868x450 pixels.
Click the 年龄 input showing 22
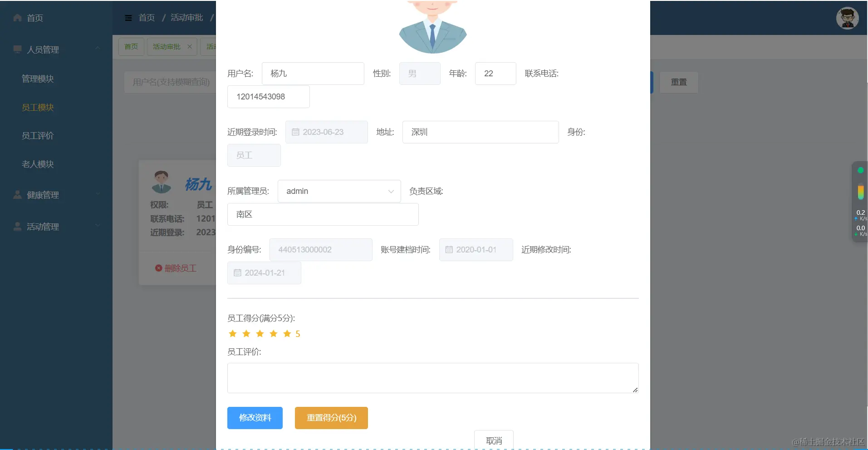[x=495, y=74]
